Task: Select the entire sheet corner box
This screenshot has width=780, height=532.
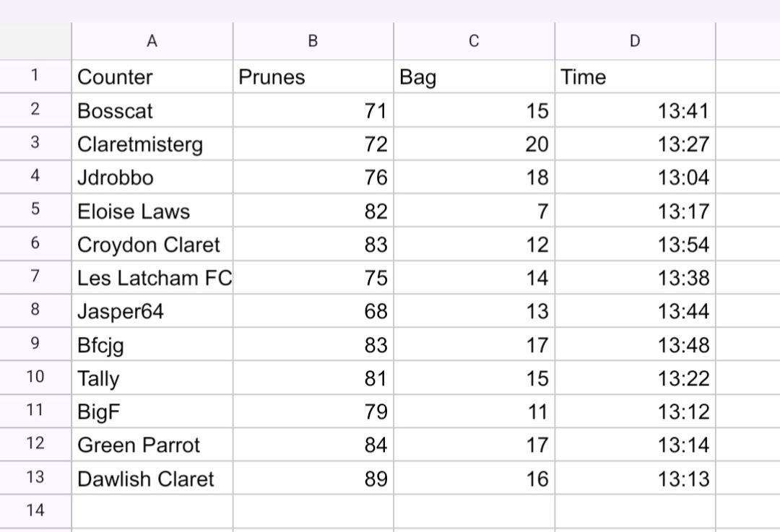Action: 35,41
